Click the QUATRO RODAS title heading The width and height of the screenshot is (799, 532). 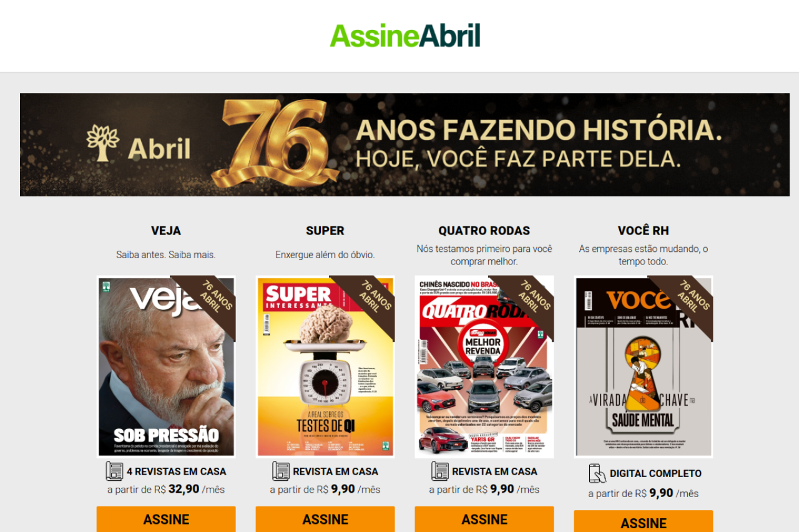click(484, 231)
